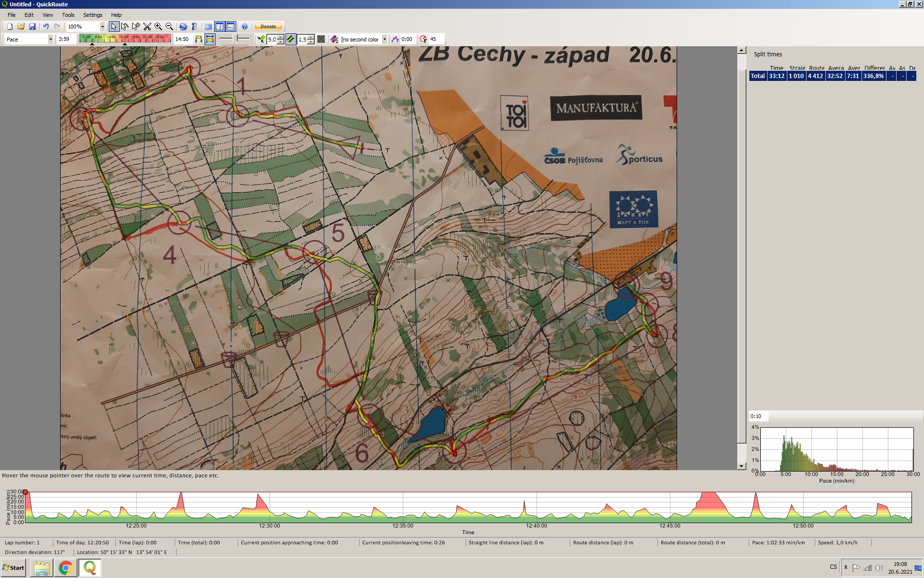Click the pace color range gradient bar
The image size is (924, 578).
(125, 39)
